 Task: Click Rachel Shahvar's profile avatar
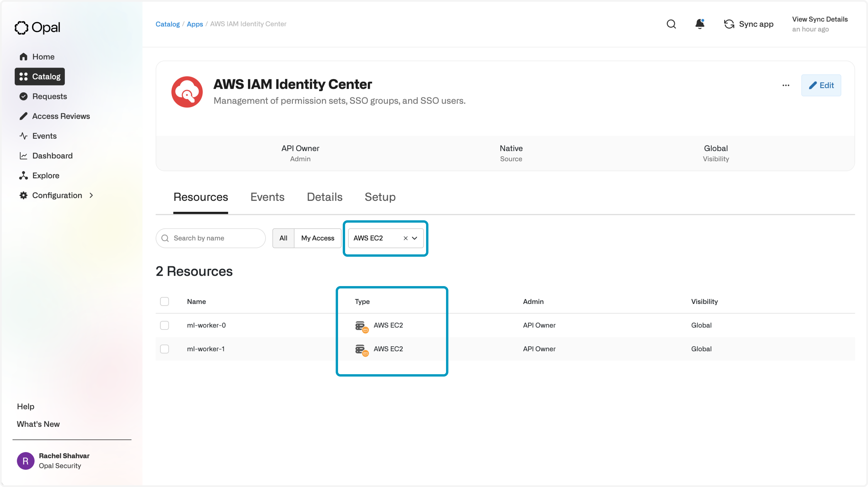click(x=26, y=461)
